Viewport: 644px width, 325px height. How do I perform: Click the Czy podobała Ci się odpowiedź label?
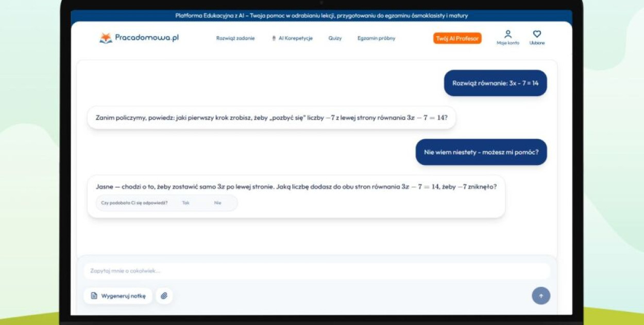(134, 203)
